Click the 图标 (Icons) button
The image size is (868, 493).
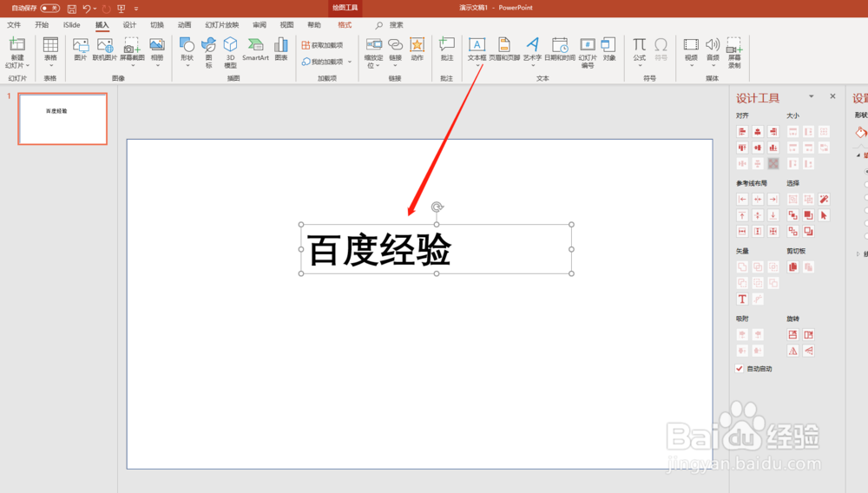(208, 52)
